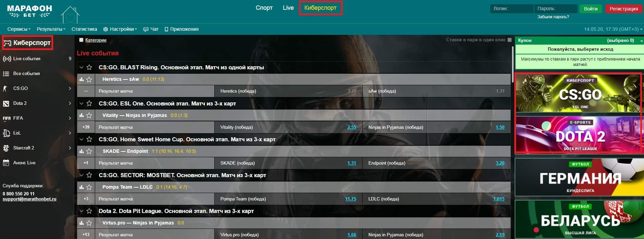Collapse the CS:GO ESL One section
Screen dimensions: 644x239
(x=81, y=103)
